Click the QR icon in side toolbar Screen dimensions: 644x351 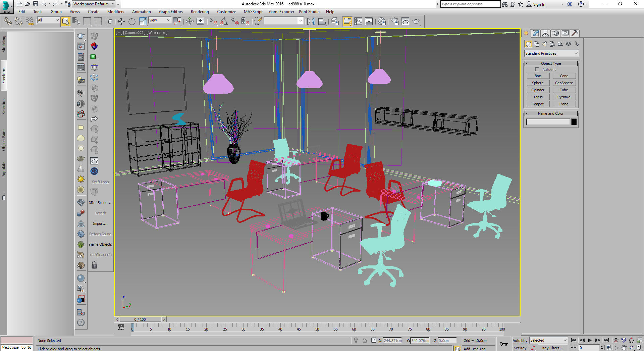(x=94, y=171)
